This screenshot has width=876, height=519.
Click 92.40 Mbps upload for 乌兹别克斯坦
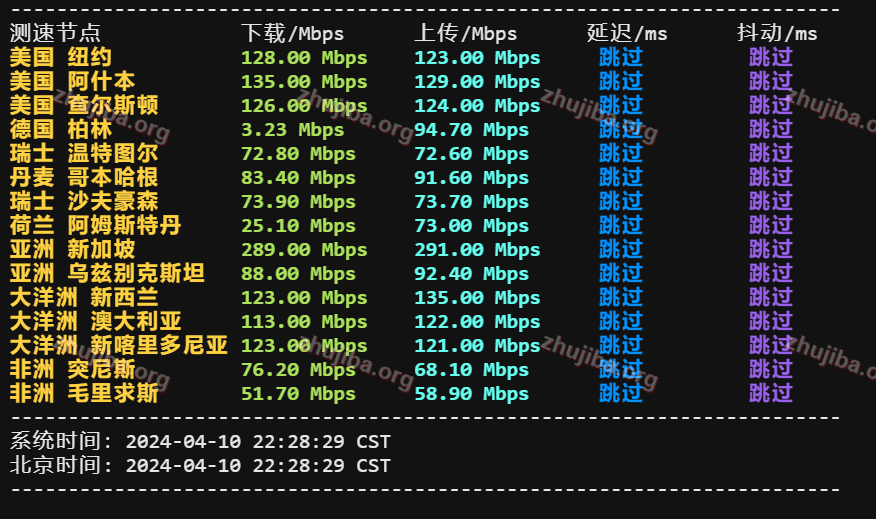pyautogui.click(x=472, y=274)
